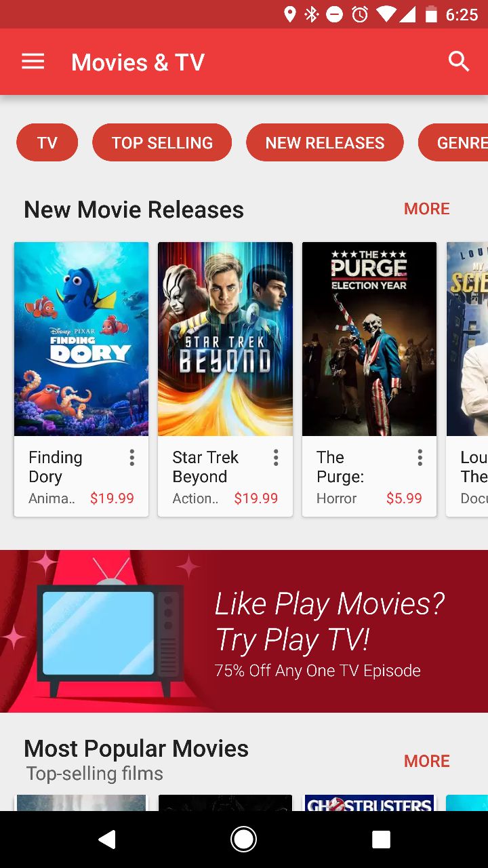The height and width of the screenshot is (868, 488).
Task: Open the Finding Dory movie poster
Action: (x=81, y=339)
